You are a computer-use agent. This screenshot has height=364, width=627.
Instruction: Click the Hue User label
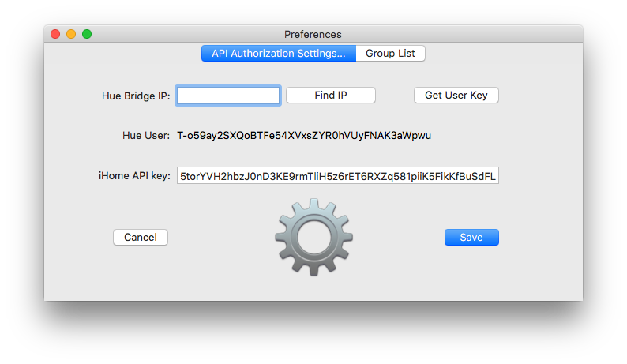point(146,136)
